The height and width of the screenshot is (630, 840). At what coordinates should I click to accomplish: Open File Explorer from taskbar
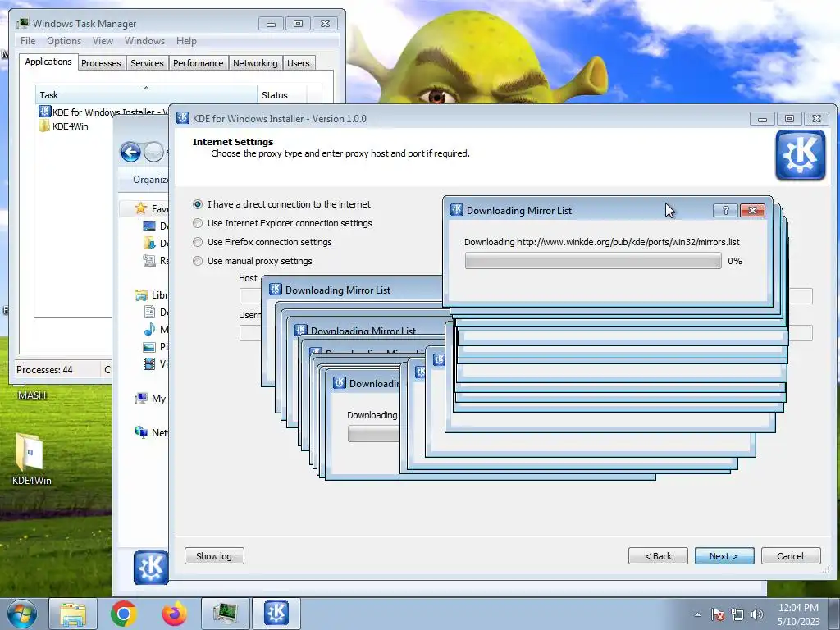click(x=73, y=614)
